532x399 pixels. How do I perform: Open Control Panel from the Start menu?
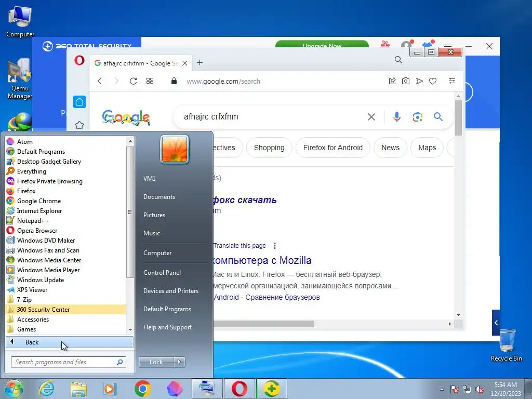coord(162,272)
